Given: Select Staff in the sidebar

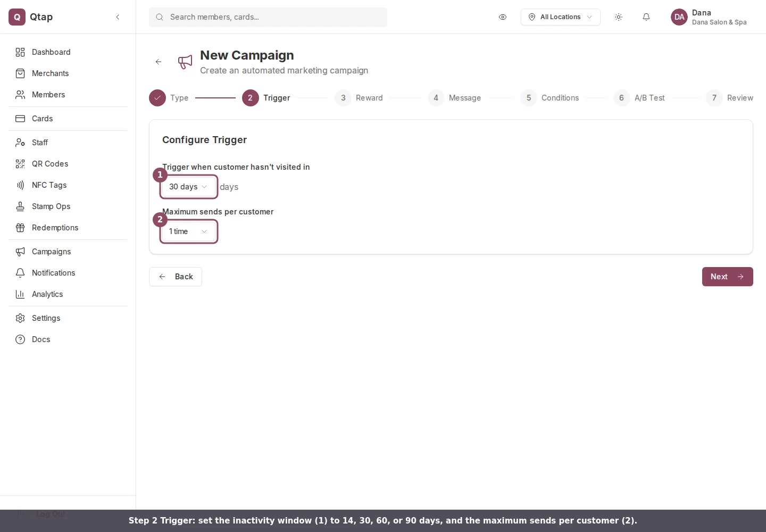Looking at the screenshot, I should (68, 143).
